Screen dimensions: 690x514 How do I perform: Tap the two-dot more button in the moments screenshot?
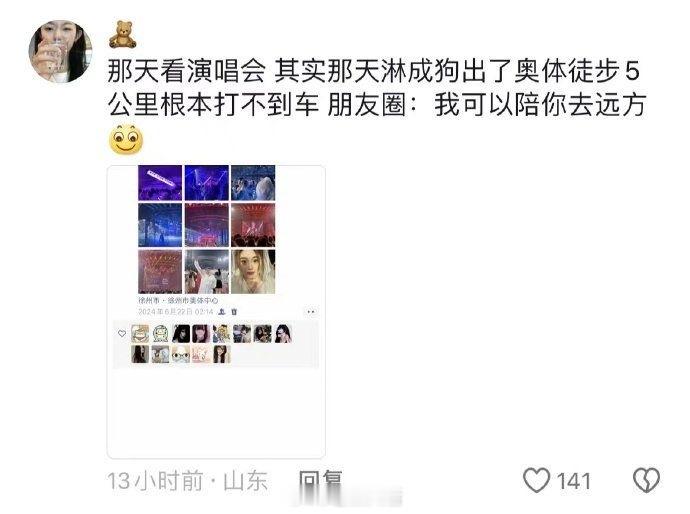pos(311,312)
